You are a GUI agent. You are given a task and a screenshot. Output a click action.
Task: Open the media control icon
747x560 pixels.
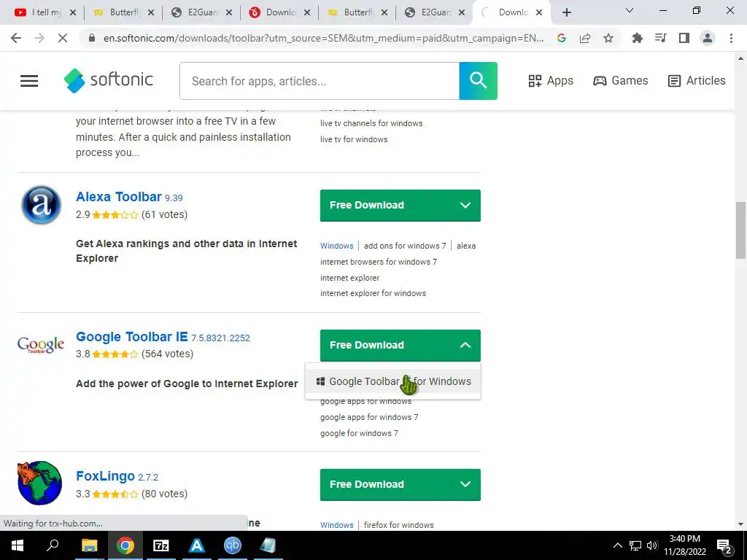coord(661,38)
